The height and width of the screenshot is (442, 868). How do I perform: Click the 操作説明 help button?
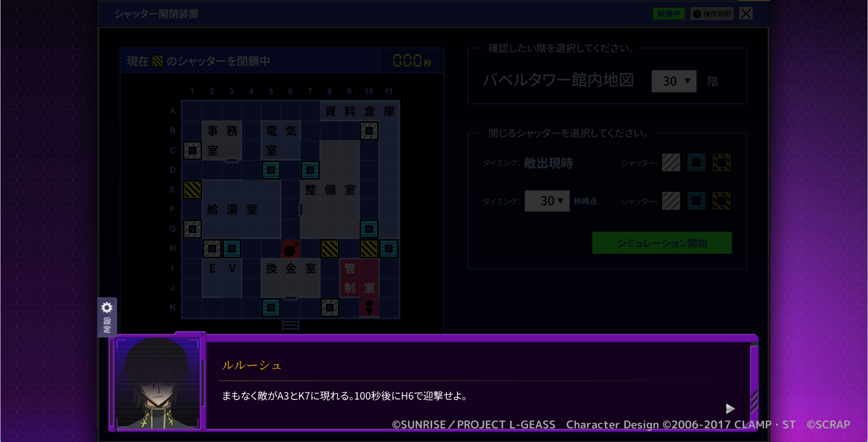click(x=712, y=14)
